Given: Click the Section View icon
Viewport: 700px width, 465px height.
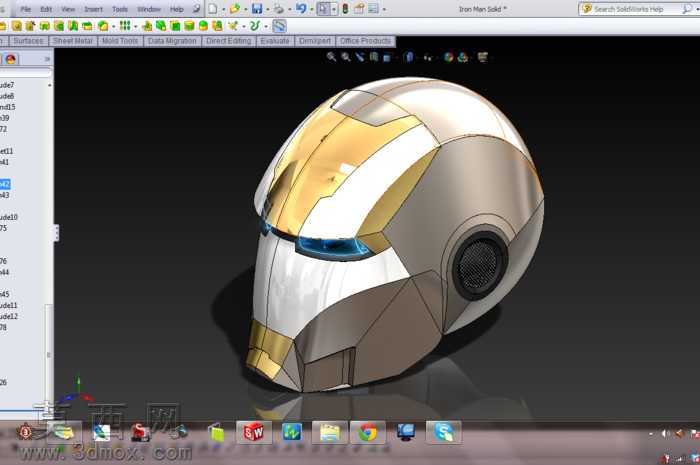Looking at the screenshot, I should click(x=374, y=57).
